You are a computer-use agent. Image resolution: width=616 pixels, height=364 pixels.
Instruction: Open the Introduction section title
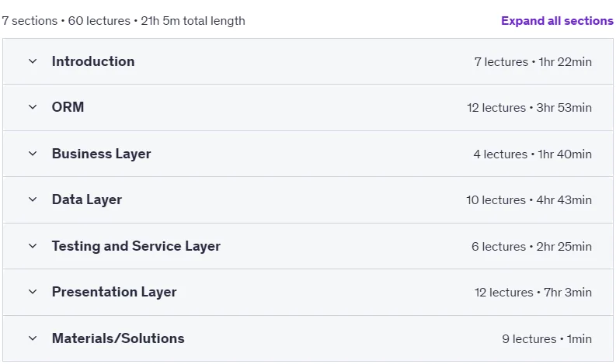[93, 61]
